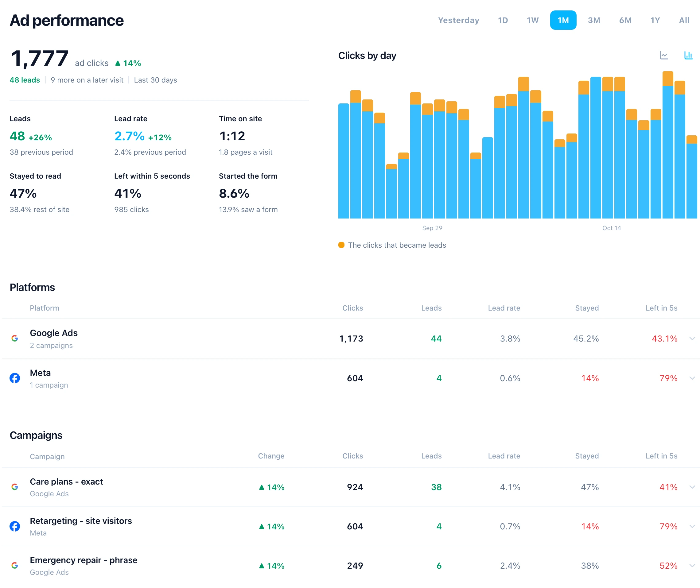Screen dimensions: 700x588
Task: Click the Google Ads 44 leads cell
Action: pyautogui.click(x=436, y=339)
